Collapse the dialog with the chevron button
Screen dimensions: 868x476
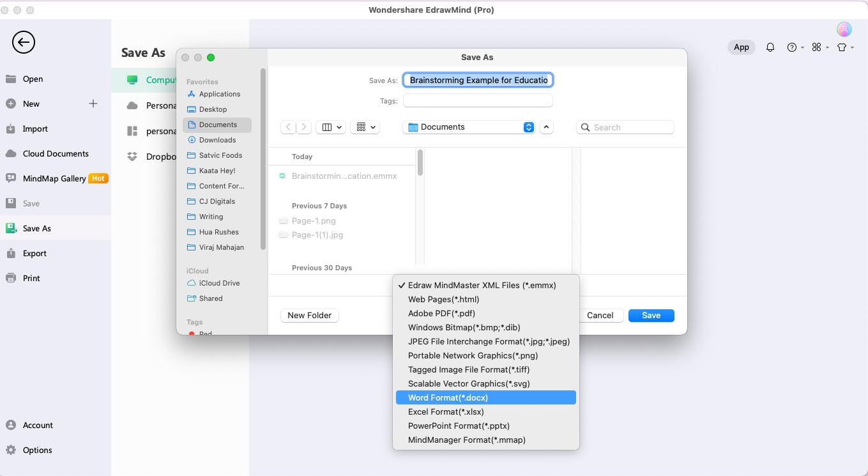(x=546, y=127)
